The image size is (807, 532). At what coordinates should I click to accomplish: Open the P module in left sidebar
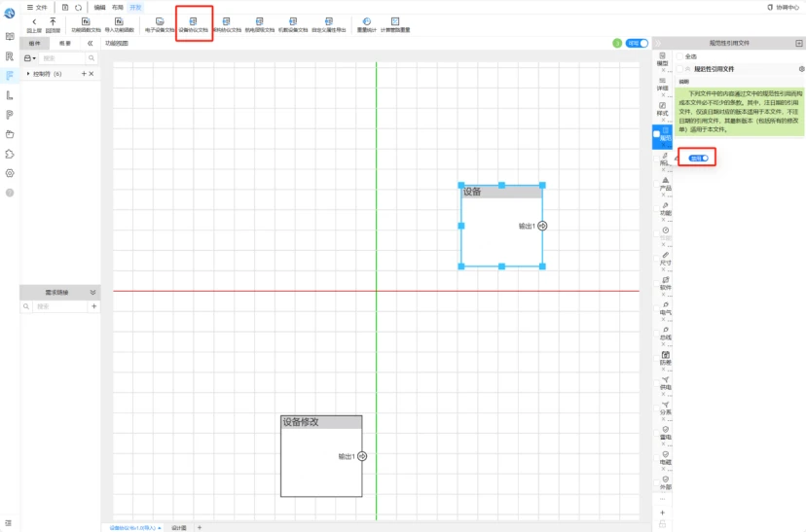click(10, 115)
